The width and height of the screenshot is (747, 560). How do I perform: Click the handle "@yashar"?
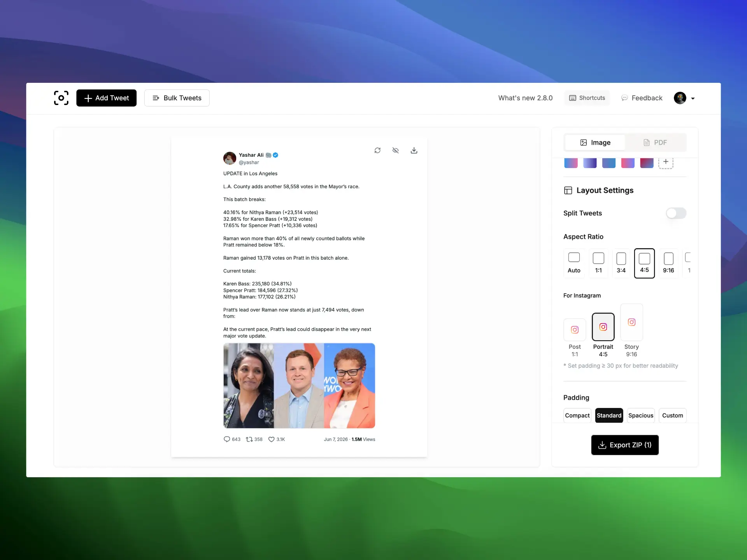249,163
